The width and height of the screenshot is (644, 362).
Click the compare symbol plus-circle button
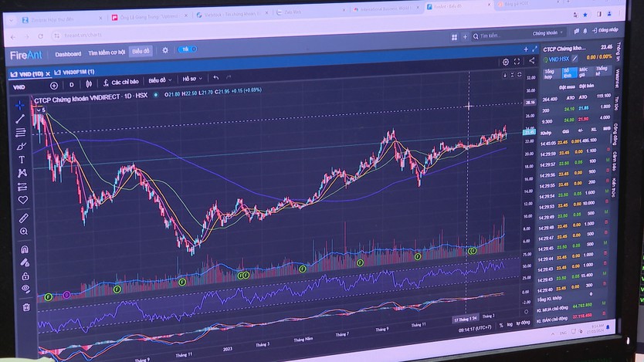[54, 86]
